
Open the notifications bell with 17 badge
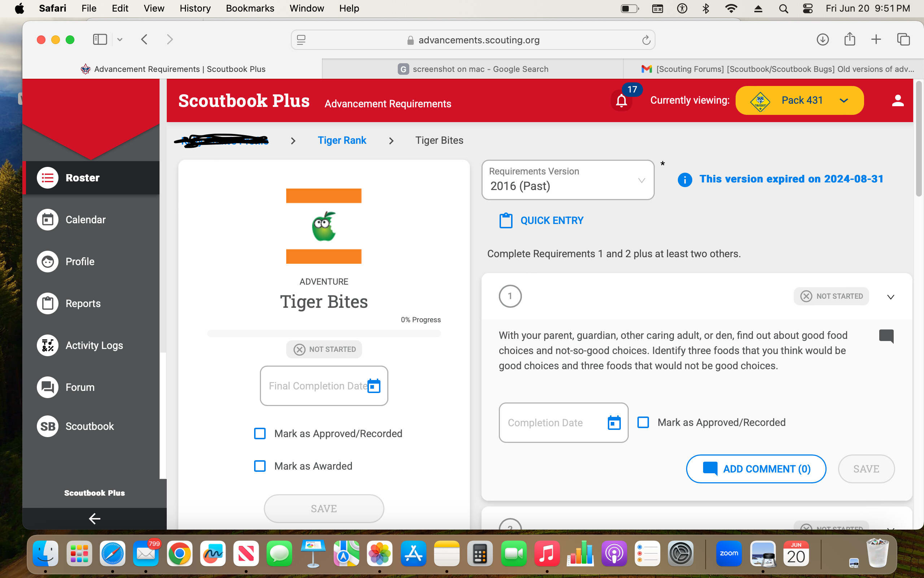coord(622,100)
